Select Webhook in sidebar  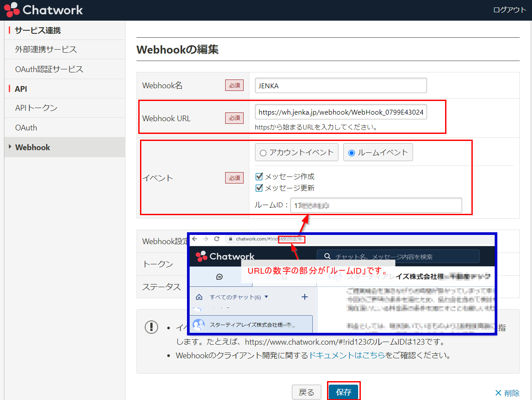(x=65, y=148)
